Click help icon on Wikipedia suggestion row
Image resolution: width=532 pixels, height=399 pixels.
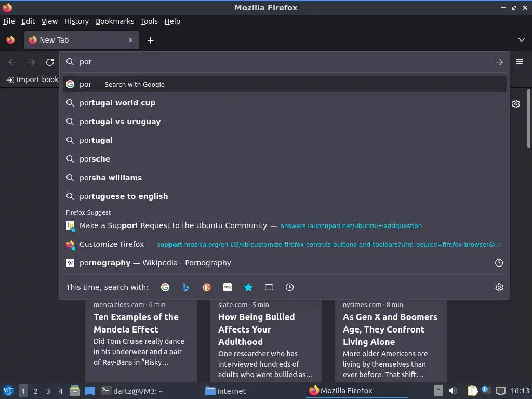(499, 263)
